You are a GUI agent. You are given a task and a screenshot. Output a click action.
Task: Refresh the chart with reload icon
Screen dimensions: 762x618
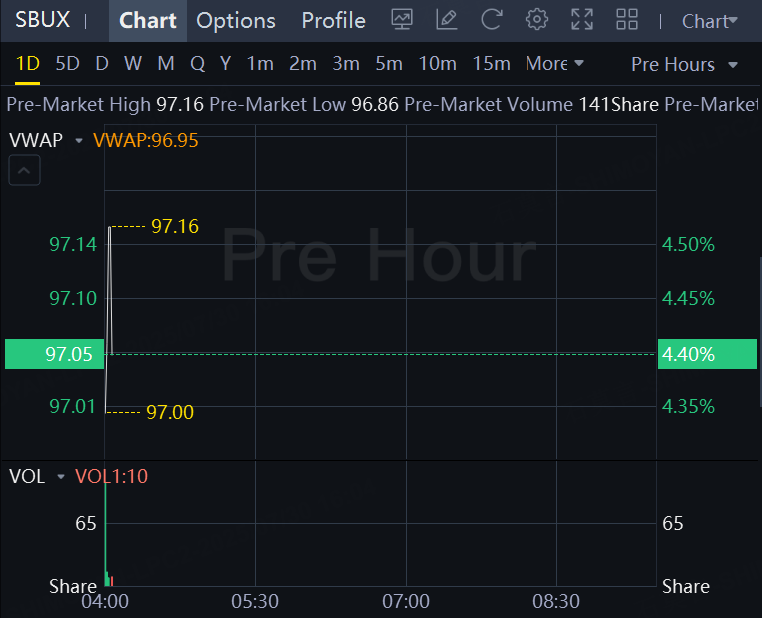(491, 20)
